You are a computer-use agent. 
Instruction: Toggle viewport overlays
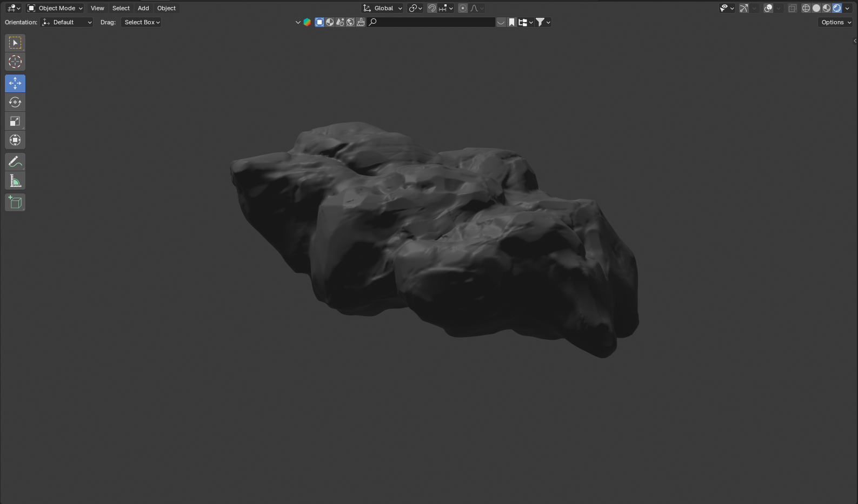tap(768, 8)
